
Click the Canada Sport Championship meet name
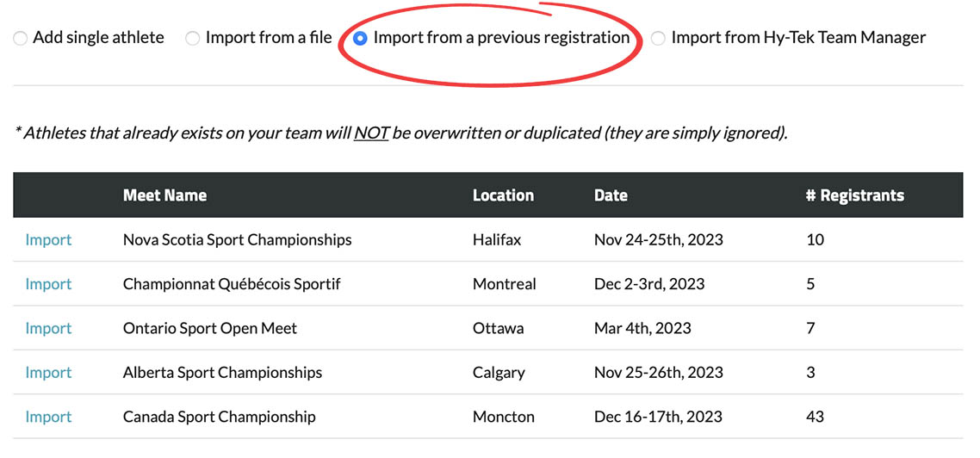[219, 417]
